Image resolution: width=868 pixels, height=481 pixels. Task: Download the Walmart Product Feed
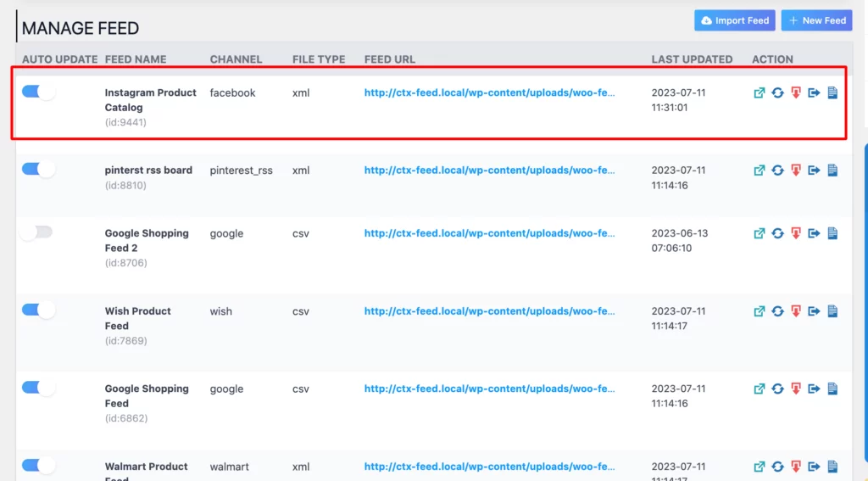pyautogui.click(x=796, y=467)
